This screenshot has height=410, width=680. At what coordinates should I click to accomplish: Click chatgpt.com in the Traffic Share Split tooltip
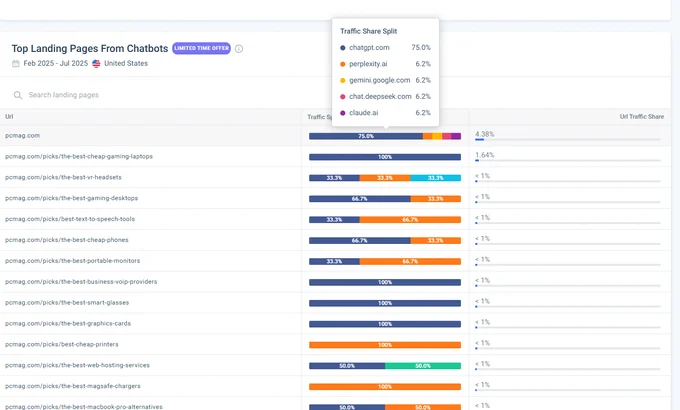(369, 47)
